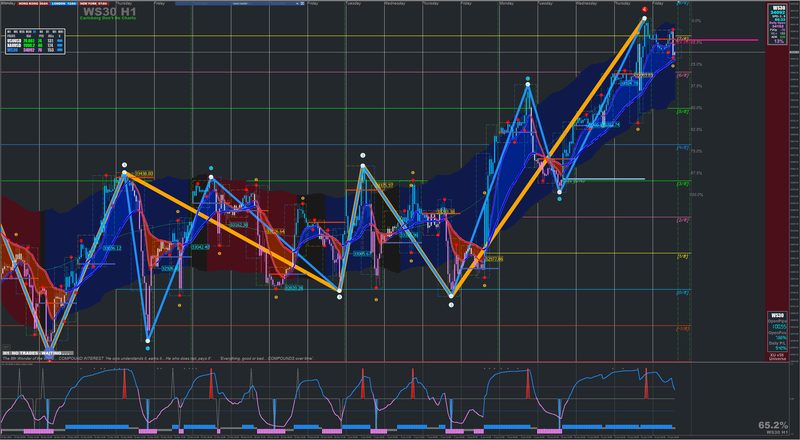
Task: Click the 33438.80 price label
Action: pos(144,174)
